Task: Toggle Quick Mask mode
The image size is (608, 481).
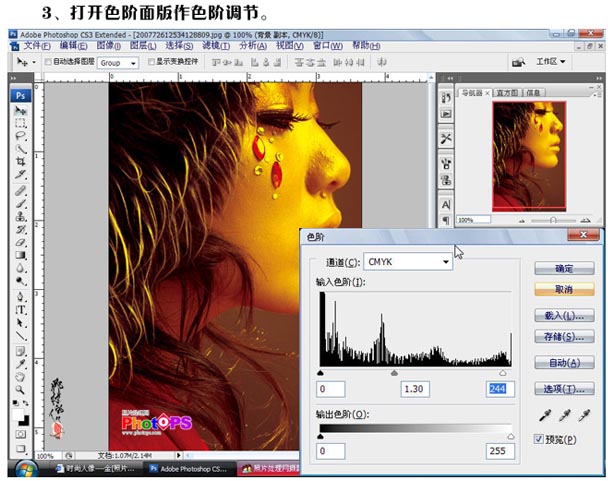Action: click(x=21, y=434)
